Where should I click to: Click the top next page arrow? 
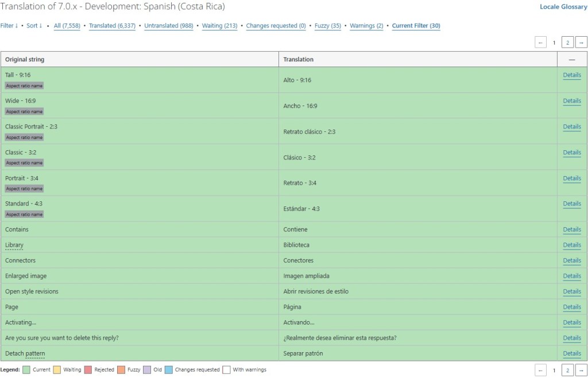[581, 42]
